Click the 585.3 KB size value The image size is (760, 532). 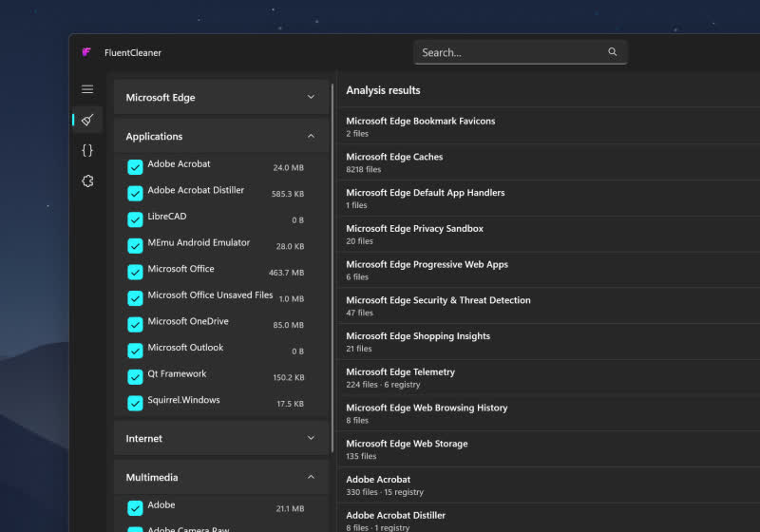(288, 194)
